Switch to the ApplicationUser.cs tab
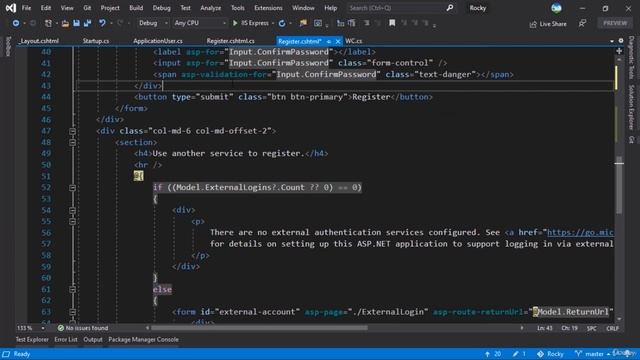 (x=158, y=41)
